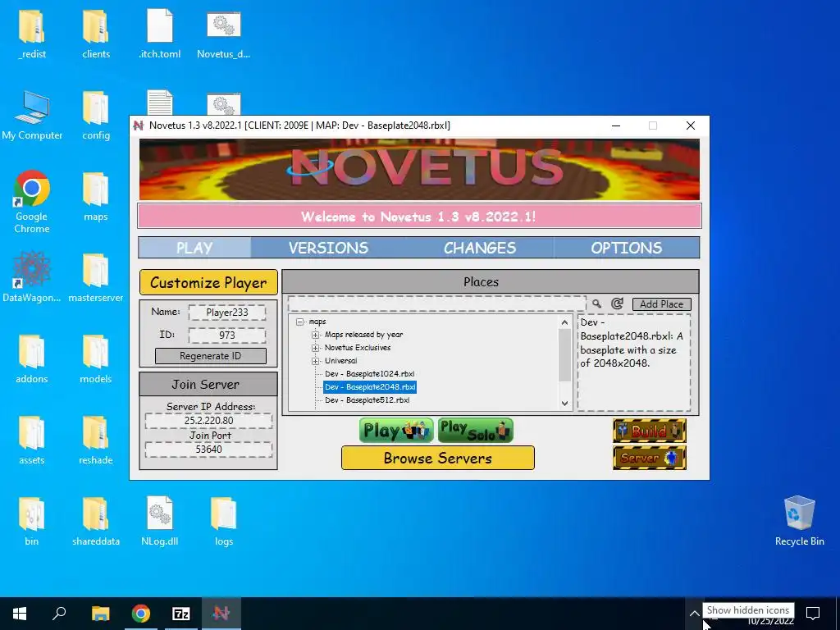Select the Novetus_d... file icon

223,34
